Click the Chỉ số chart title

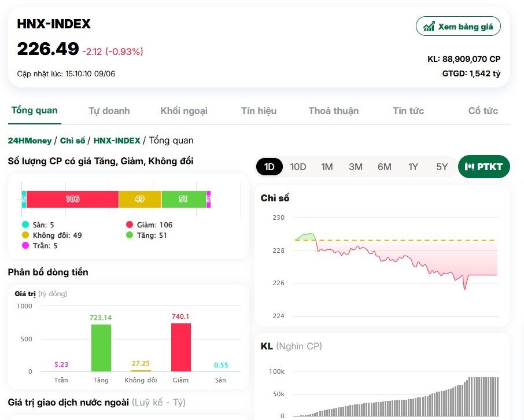[x=275, y=198]
